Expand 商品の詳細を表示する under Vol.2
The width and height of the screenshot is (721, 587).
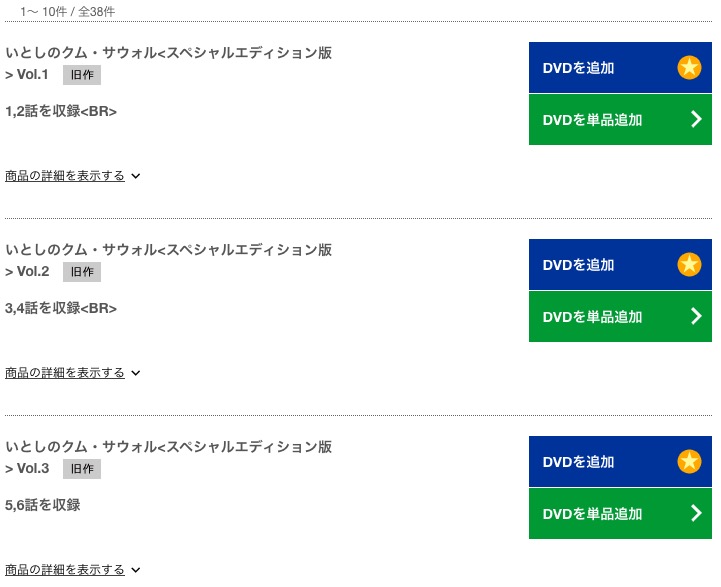[65, 372]
